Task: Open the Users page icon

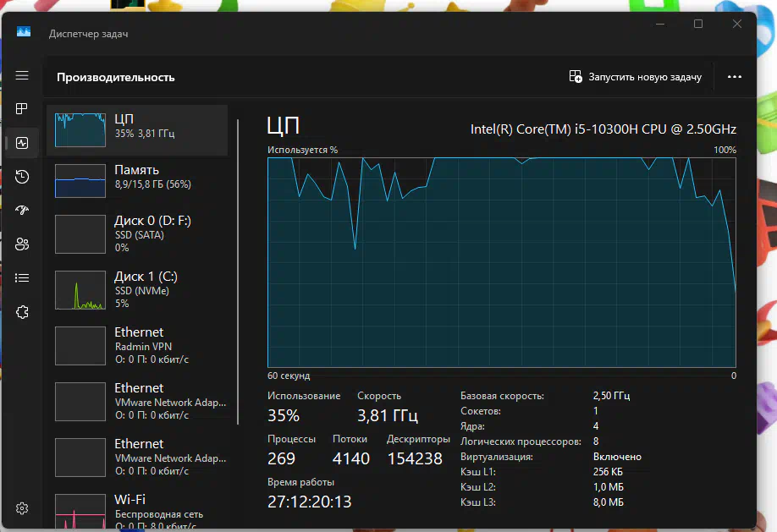Action: pyautogui.click(x=22, y=244)
